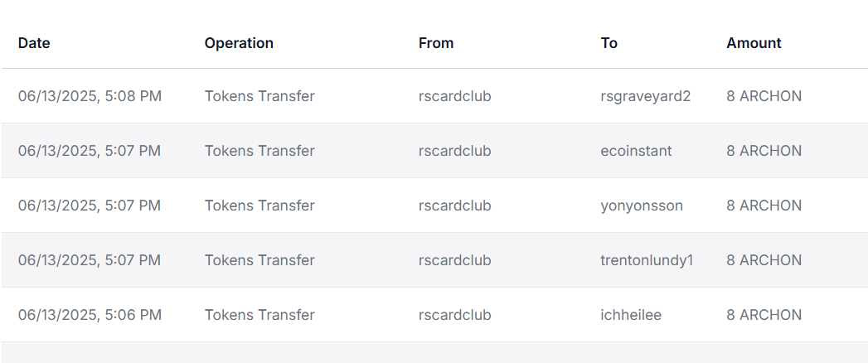This screenshot has height=363, width=868.
Task: Open recipient rsgraveyard2 account
Action: [x=646, y=96]
